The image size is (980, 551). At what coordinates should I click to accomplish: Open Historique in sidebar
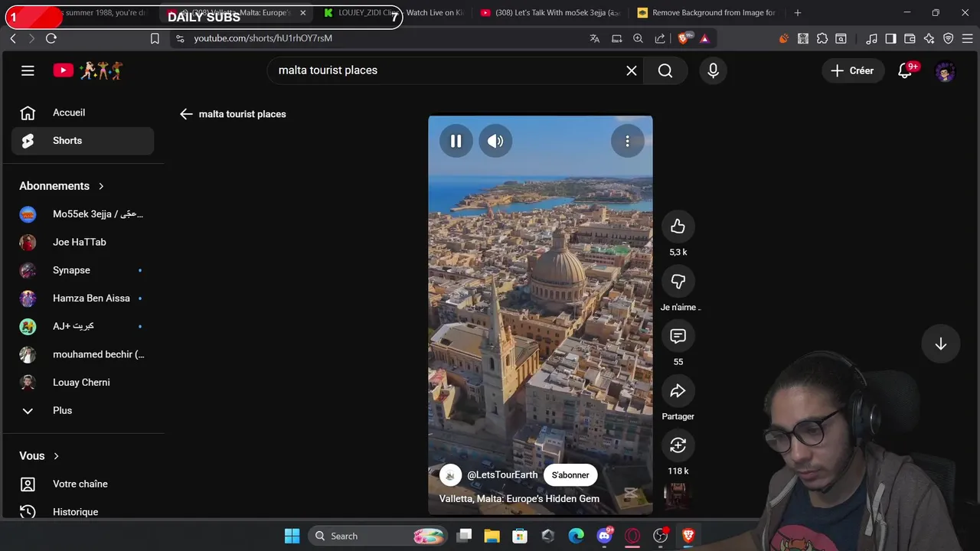click(83, 512)
